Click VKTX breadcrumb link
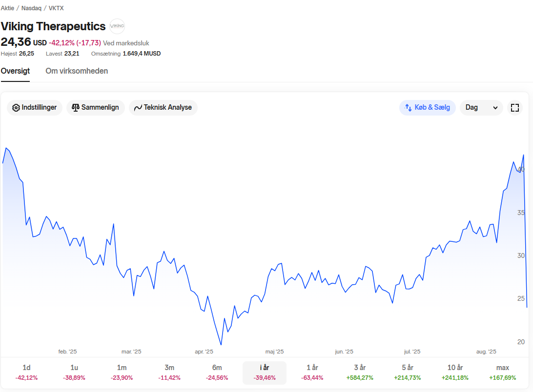This screenshot has height=392, width=533. click(x=56, y=8)
